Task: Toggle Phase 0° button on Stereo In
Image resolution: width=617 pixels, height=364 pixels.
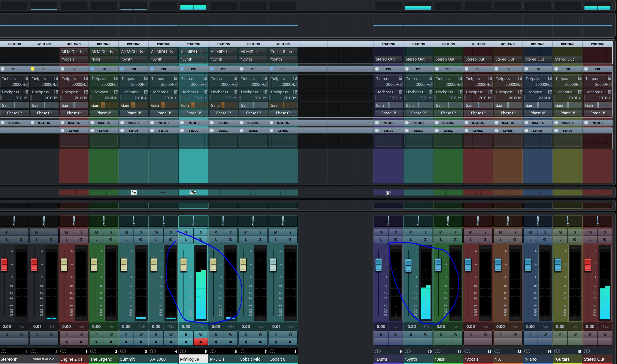Action: 14,113
